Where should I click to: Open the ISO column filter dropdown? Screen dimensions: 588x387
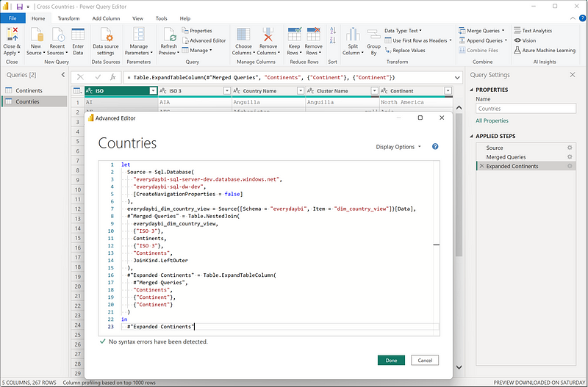pyautogui.click(x=153, y=91)
